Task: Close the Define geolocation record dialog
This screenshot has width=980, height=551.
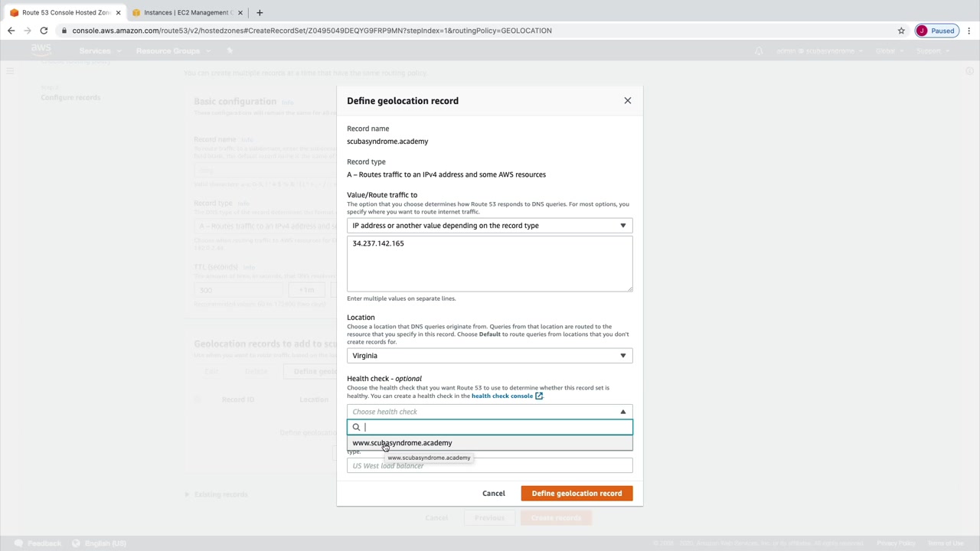Action: point(628,100)
